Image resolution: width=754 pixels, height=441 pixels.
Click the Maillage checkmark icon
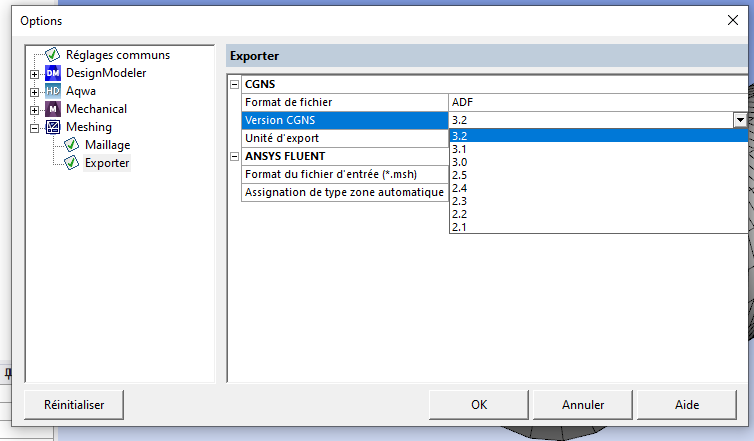coord(72,145)
